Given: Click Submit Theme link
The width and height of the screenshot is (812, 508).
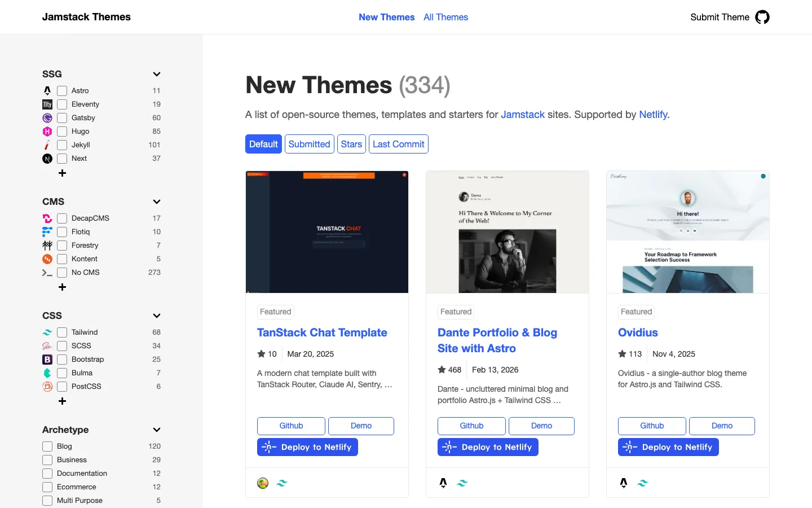Looking at the screenshot, I should 720,17.
